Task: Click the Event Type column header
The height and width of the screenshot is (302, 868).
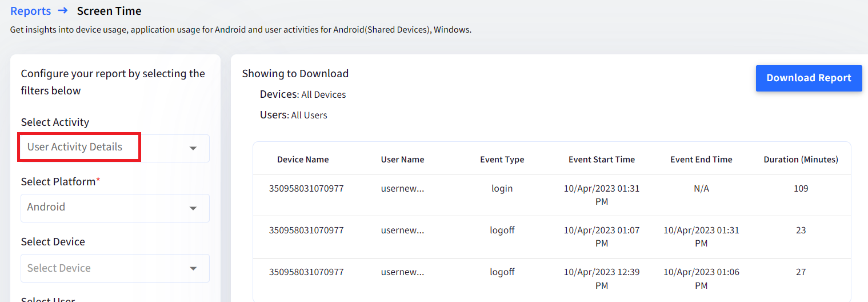Action: coord(502,160)
